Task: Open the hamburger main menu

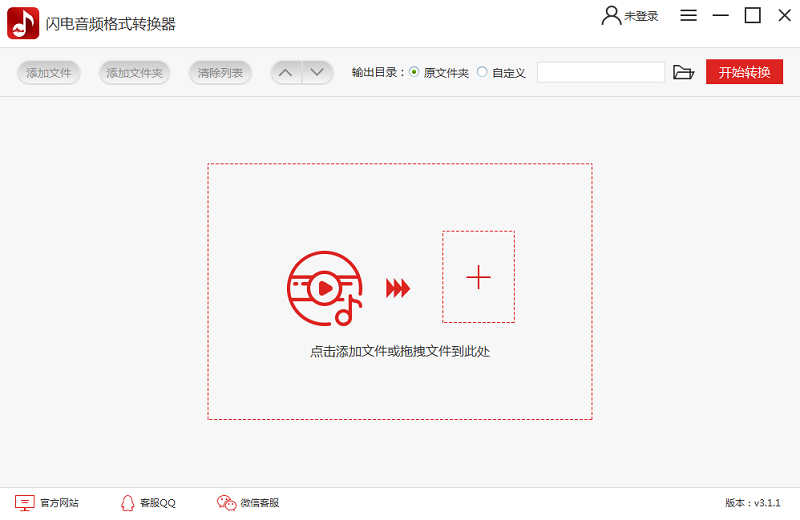Action: (688, 15)
